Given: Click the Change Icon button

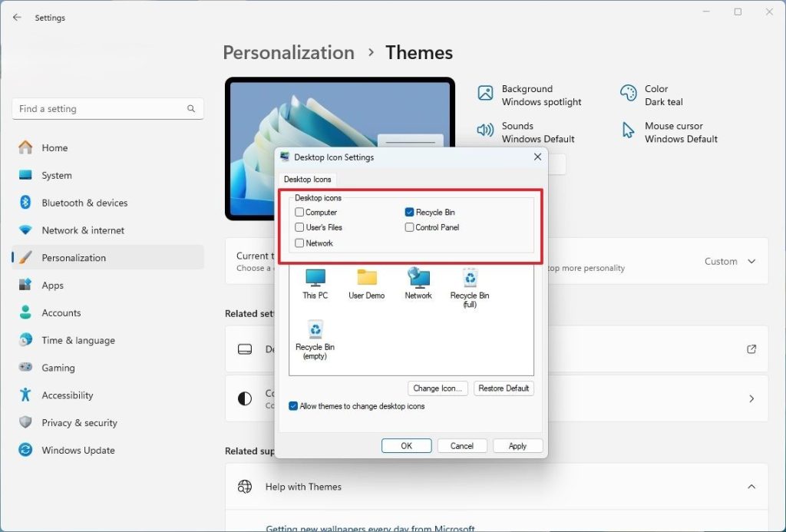Looking at the screenshot, I should (x=437, y=388).
